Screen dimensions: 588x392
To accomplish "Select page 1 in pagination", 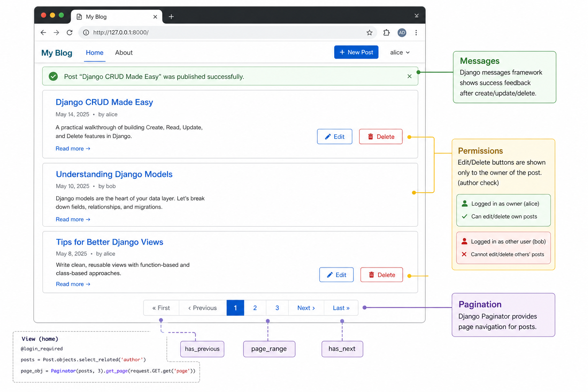I will click(235, 308).
